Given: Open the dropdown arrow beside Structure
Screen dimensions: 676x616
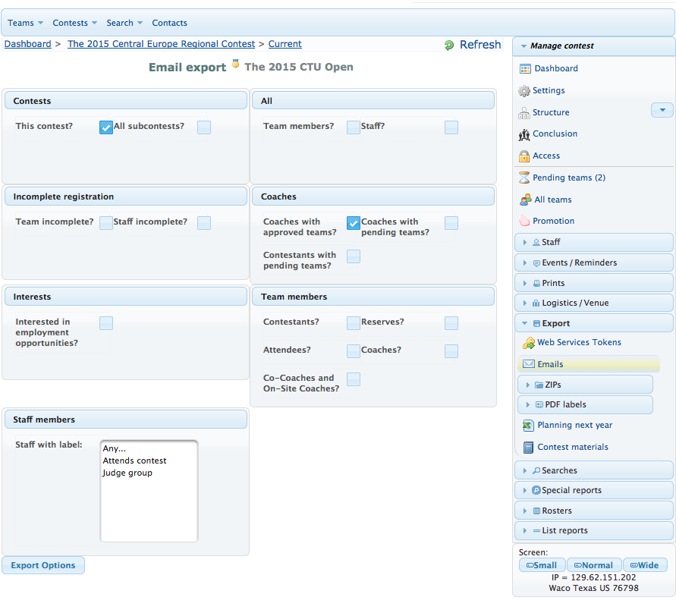Looking at the screenshot, I should [x=662, y=111].
